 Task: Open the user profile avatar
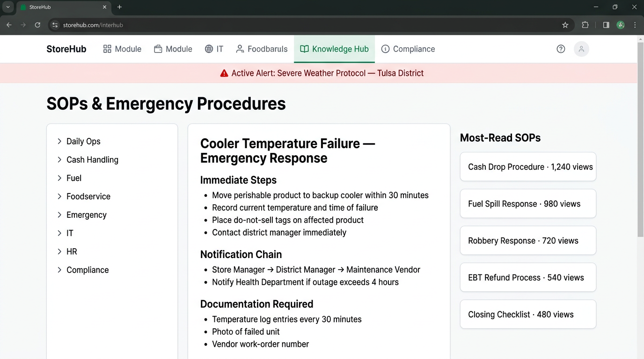coord(581,49)
